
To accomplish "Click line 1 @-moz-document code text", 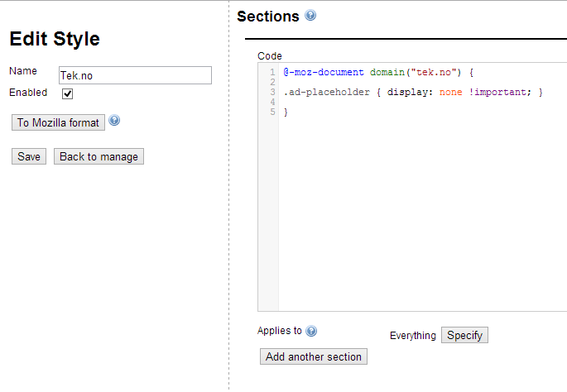I will click(x=324, y=72).
